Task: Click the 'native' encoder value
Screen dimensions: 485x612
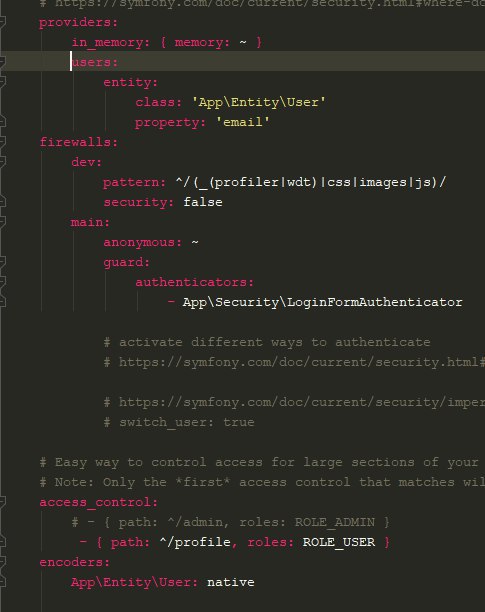Action: click(231, 582)
